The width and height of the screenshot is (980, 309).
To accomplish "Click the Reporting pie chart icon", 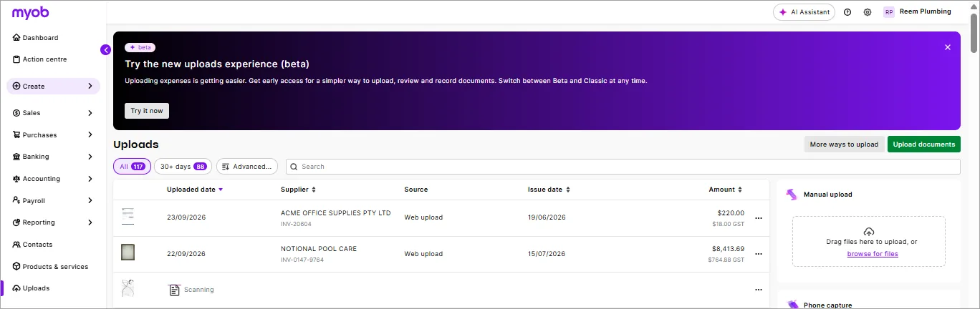I will [16, 222].
